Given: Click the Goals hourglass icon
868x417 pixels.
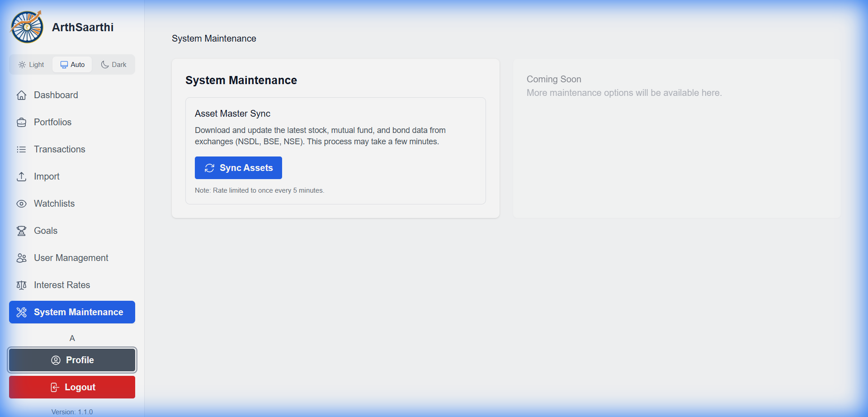Looking at the screenshot, I should click(x=22, y=231).
